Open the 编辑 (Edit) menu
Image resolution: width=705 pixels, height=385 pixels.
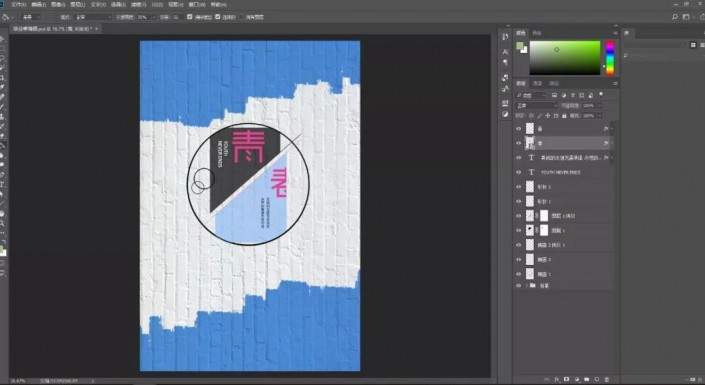[38, 4]
